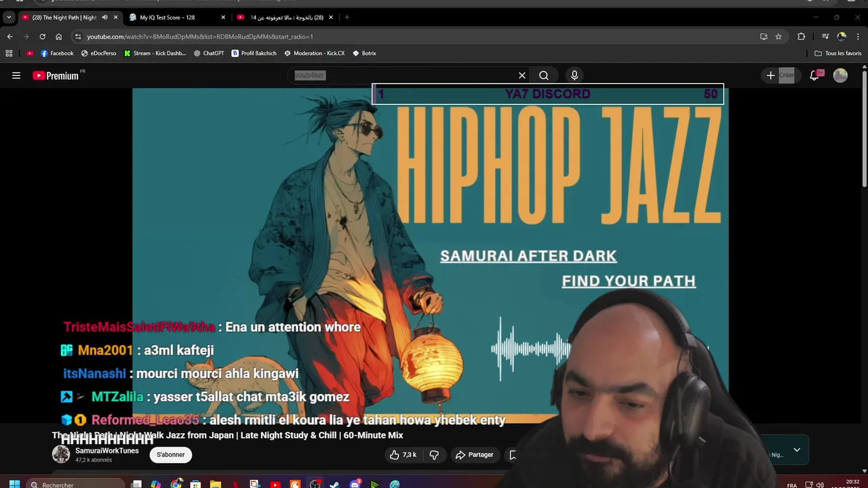
Task: Open the Stream - Kick Dashboard bookmark
Action: point(155,53)
